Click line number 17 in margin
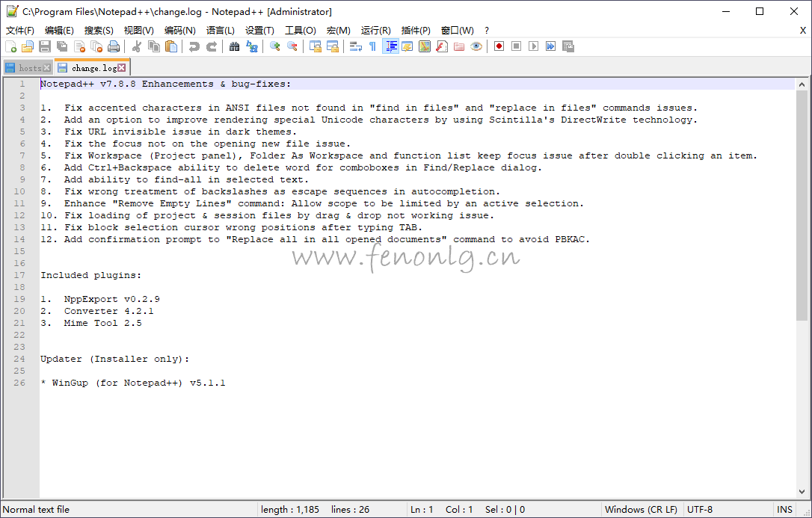The width and height of the screenshot is (812, 518). [19, 275]
